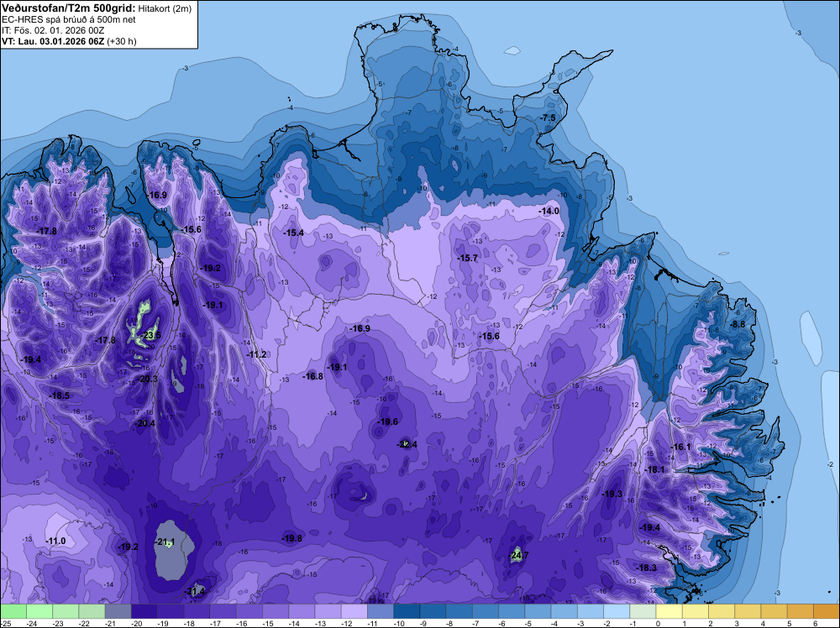Select the -21.4 temperature label

tap(195, 592)
